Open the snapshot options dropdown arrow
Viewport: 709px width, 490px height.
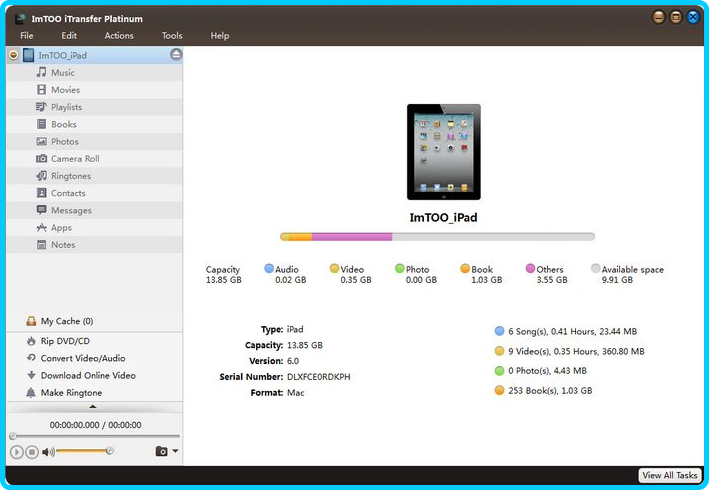coord(175,451)
